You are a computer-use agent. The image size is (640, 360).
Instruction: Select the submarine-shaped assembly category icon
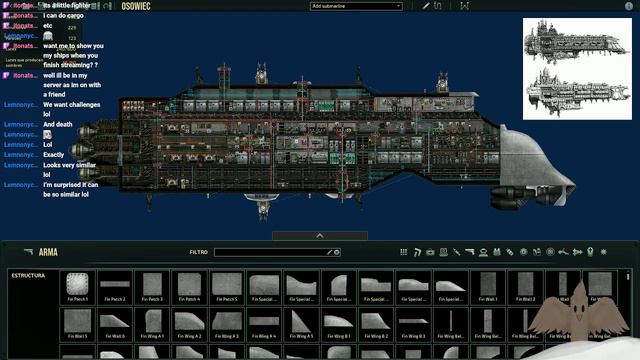[x=577, y=252]
